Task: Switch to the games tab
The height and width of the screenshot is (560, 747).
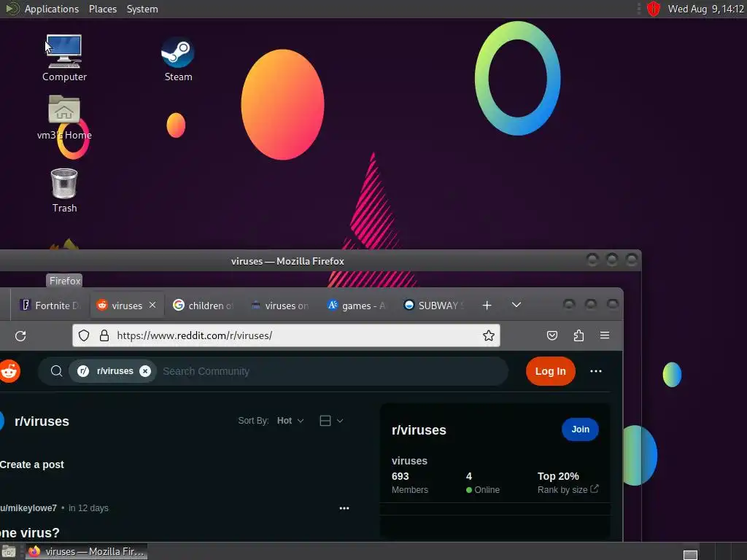Action: point(357,306)
